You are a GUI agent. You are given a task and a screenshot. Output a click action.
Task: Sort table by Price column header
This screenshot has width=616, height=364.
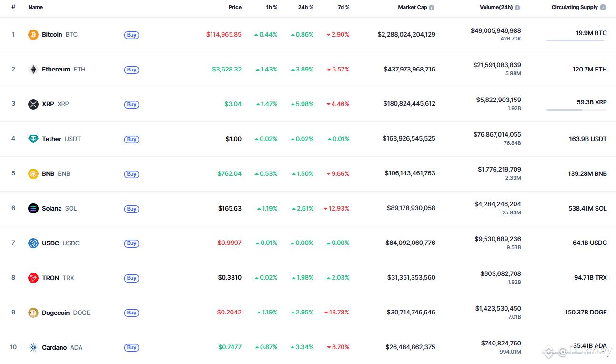[235, 8]
